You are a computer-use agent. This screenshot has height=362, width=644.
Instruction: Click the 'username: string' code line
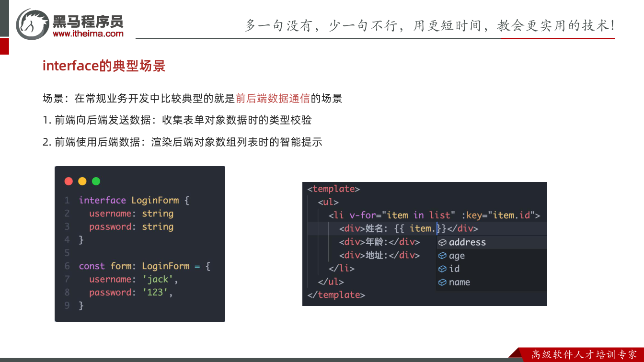click(x=131, y=214)
